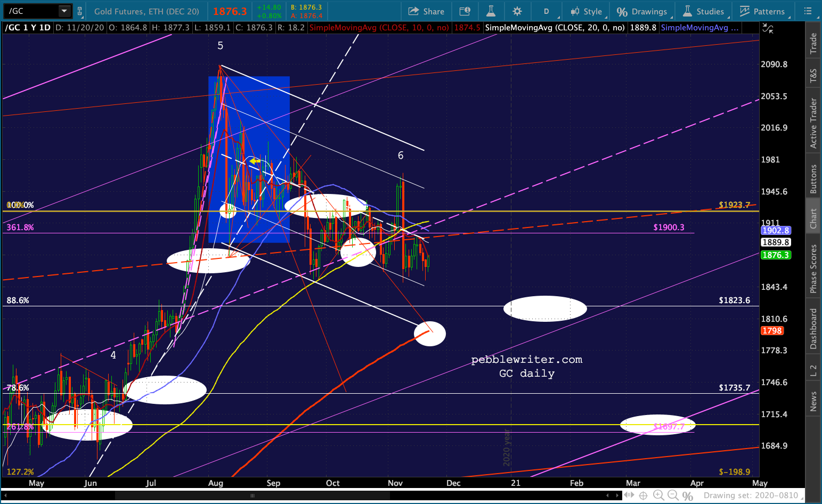Click the percent icon in bottom toolbar
Screen dimensions: 822x504
pos(688,496)
